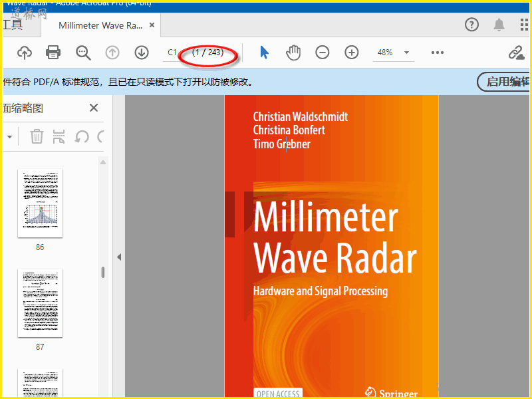Go to next page with down arrow
The image size is (532, 399).
(141, 53)
